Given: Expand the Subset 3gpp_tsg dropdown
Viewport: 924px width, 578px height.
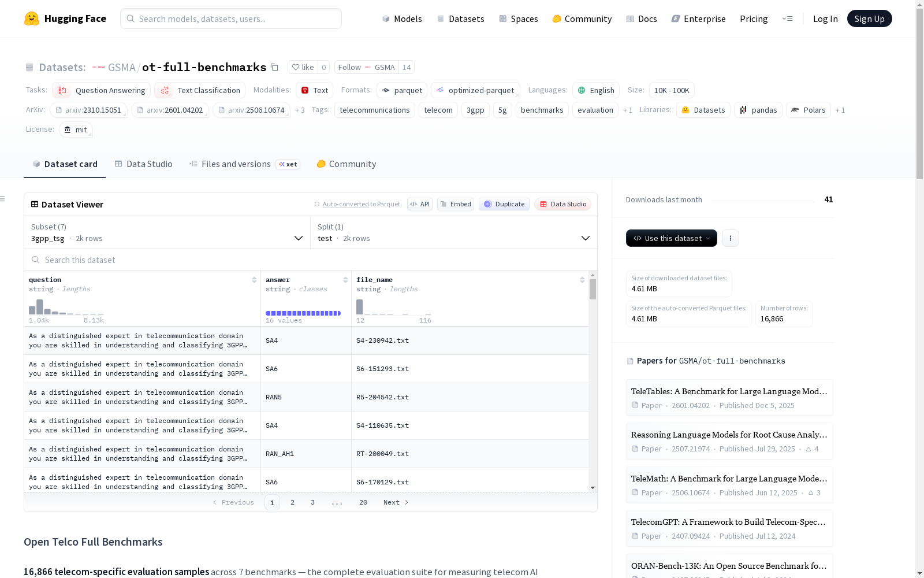Looking at the screenshot, I should pos(167,232).
